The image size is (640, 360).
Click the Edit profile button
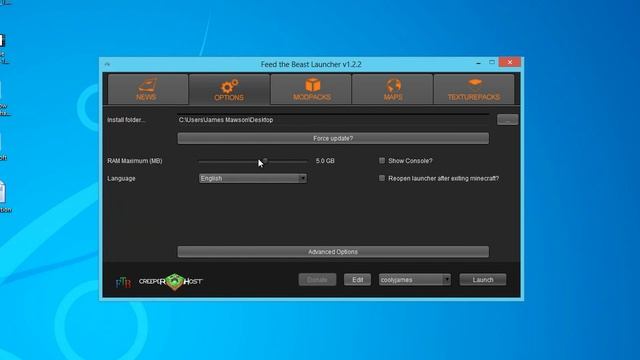(x=358, y=280)
